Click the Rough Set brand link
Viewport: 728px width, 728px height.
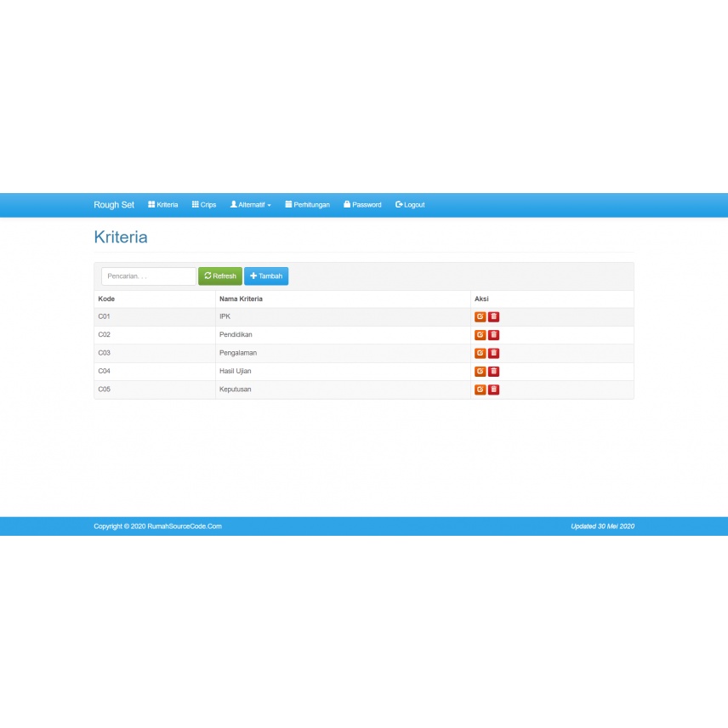(114, 205)
